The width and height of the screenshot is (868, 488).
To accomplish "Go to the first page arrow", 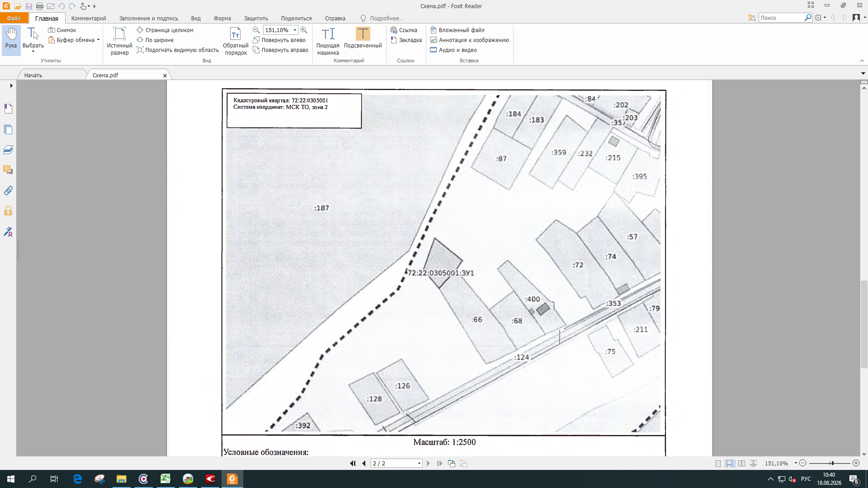I will click(353, 463).
